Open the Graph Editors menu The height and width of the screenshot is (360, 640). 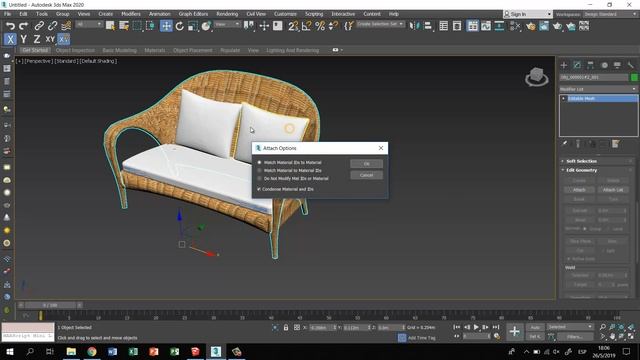(x=193, y=14)
